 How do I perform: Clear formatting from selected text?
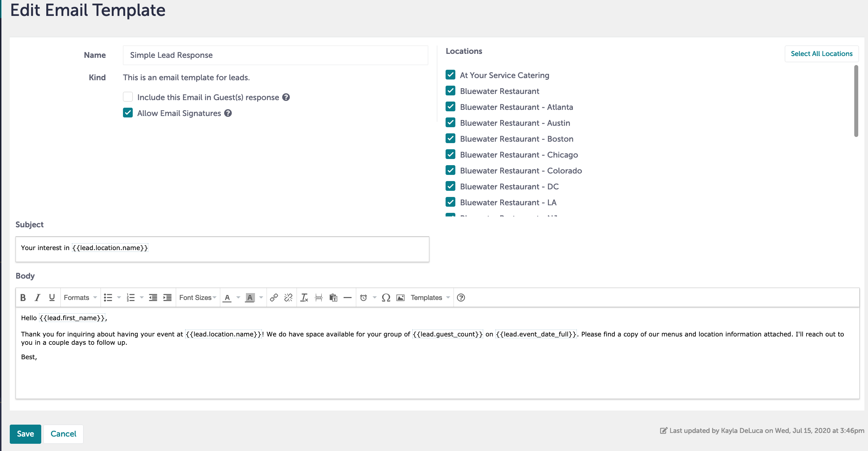click(304, 297)
